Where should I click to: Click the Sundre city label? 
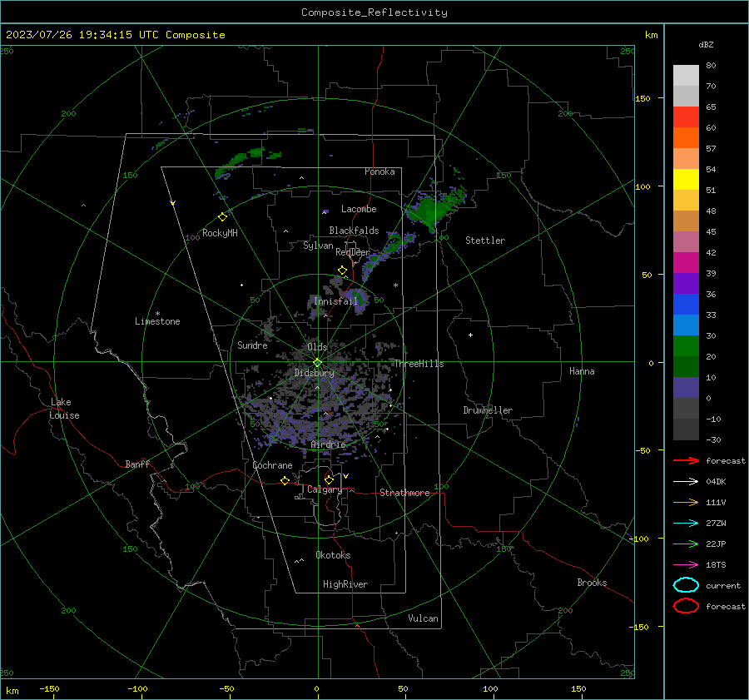(252, 345)
